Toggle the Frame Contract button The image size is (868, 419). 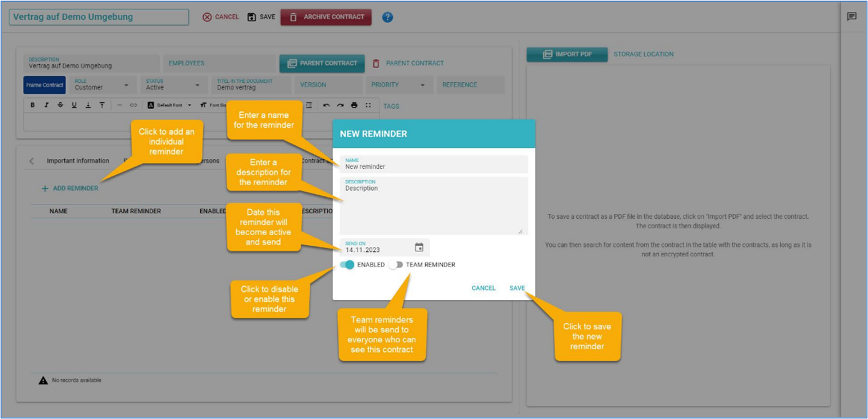[x=44, y=85]
